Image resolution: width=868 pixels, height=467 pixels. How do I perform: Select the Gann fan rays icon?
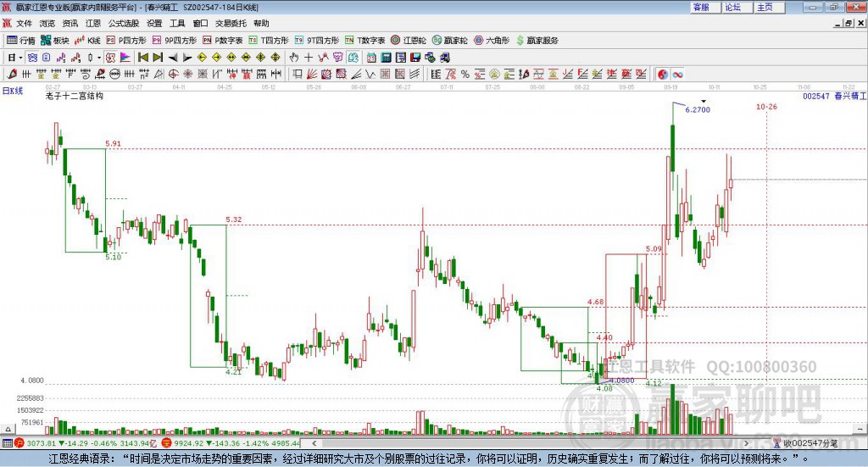click(x=312, y=74)
